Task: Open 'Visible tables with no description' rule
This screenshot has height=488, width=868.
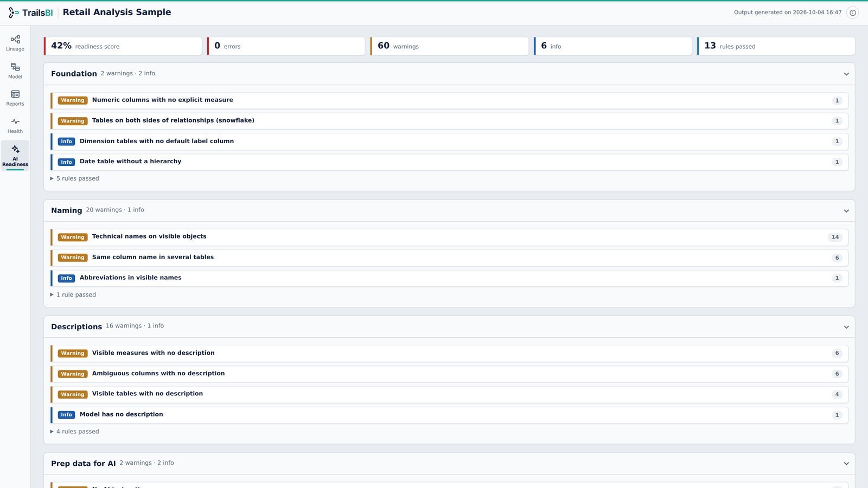Action: point(449,394)
